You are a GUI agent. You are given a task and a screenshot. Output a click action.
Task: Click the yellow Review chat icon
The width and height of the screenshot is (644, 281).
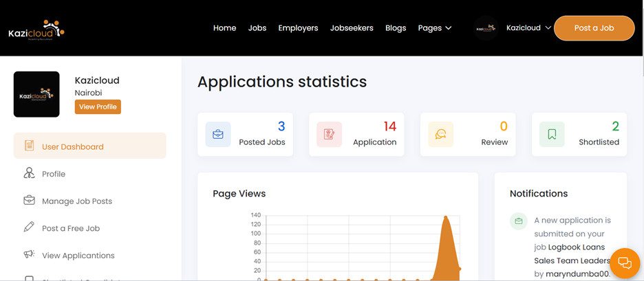coord(441,134)
